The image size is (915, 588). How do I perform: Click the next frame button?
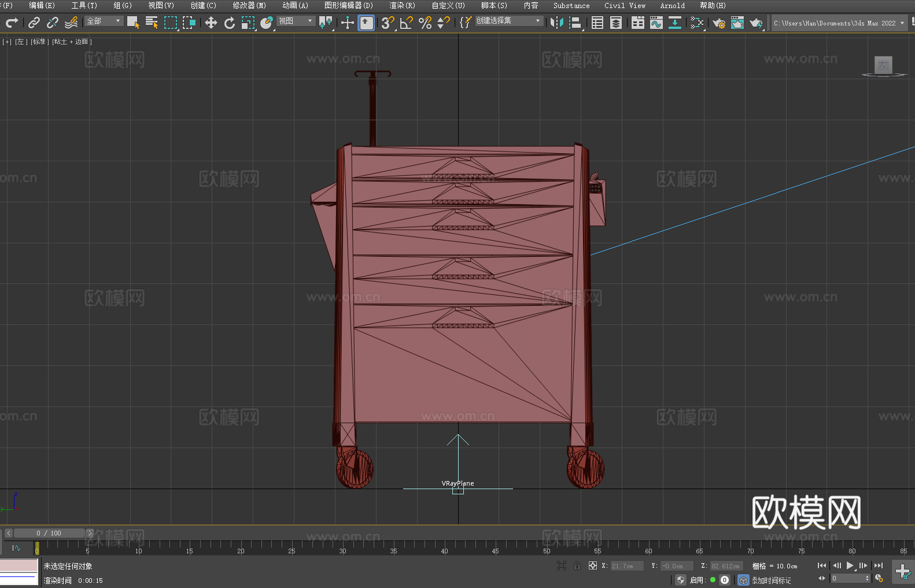(x=863, y=565)
